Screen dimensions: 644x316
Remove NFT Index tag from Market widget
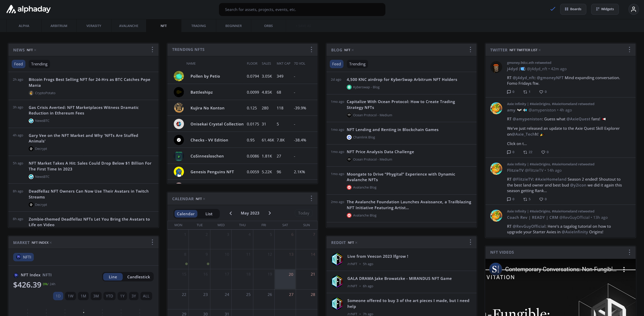click(51, 243)
